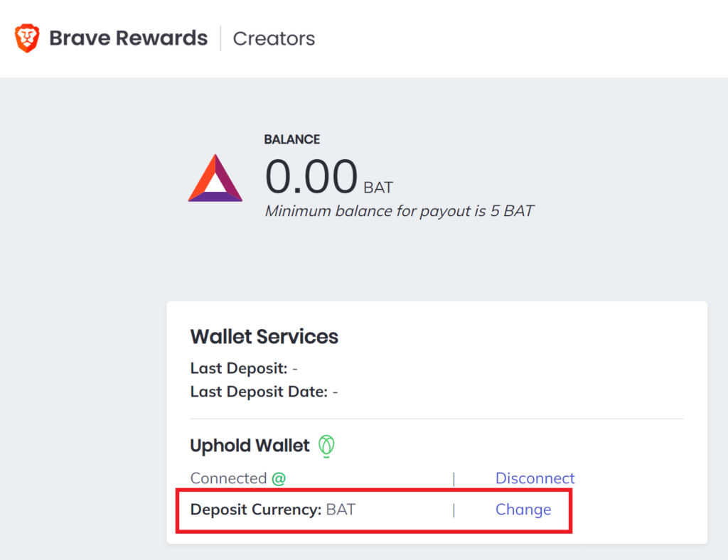Click the BAT value after Deposit Currency

pyautogui.click(x=341, y=510)
